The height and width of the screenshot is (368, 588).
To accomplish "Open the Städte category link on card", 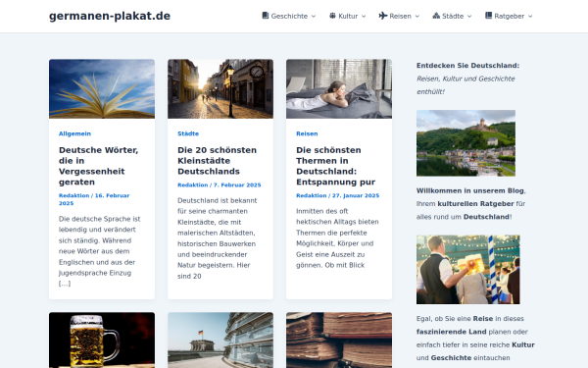I will point(188,133).
